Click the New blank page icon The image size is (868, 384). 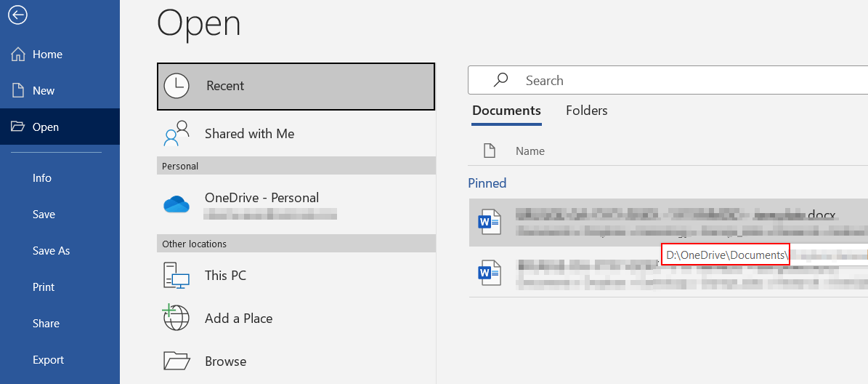(x=17, y=90)
